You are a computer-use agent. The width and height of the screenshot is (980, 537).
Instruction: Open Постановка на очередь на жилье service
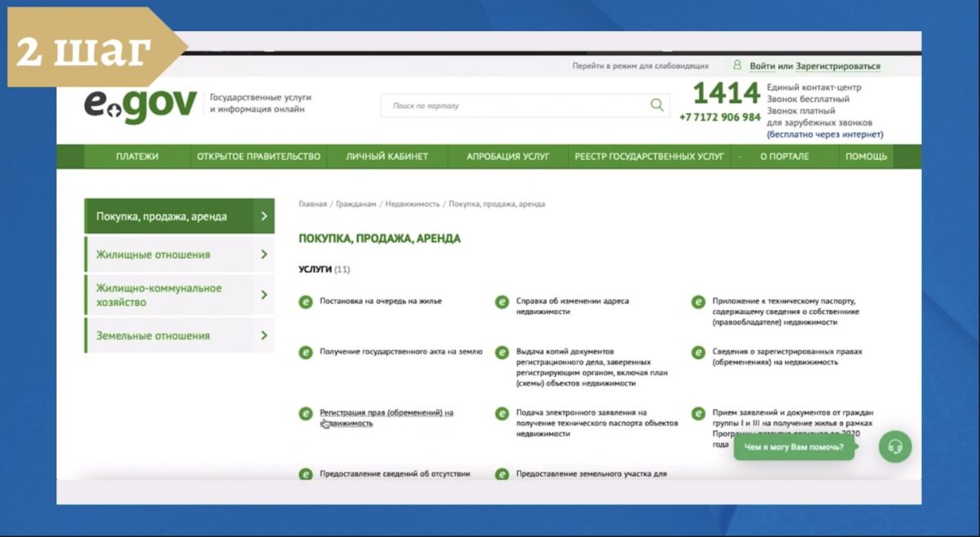381,301
